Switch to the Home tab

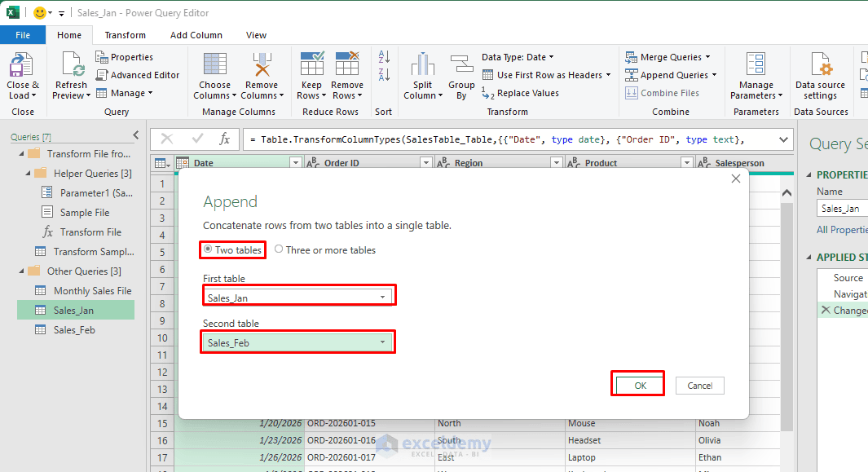(69, 35)
